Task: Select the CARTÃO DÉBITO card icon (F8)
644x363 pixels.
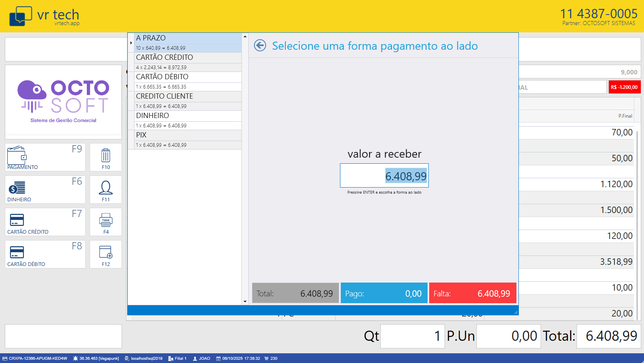Action: (x=17, y=252)
